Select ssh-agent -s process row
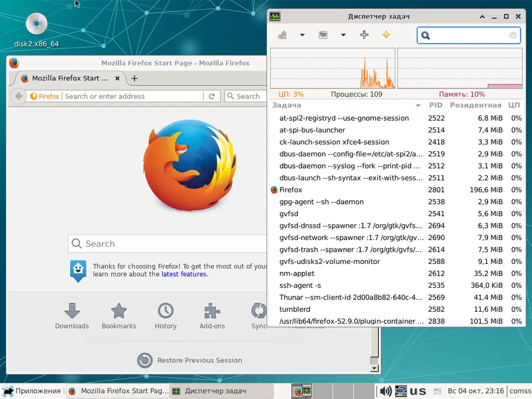Viewport: 532px width, 399px height. (x=396, y=285)
